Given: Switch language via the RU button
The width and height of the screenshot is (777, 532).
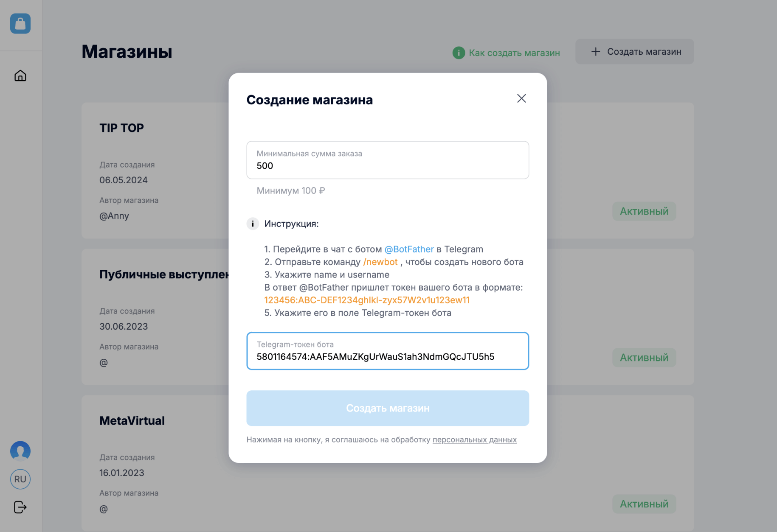Looking at the screenshot, I should (20, 479).
